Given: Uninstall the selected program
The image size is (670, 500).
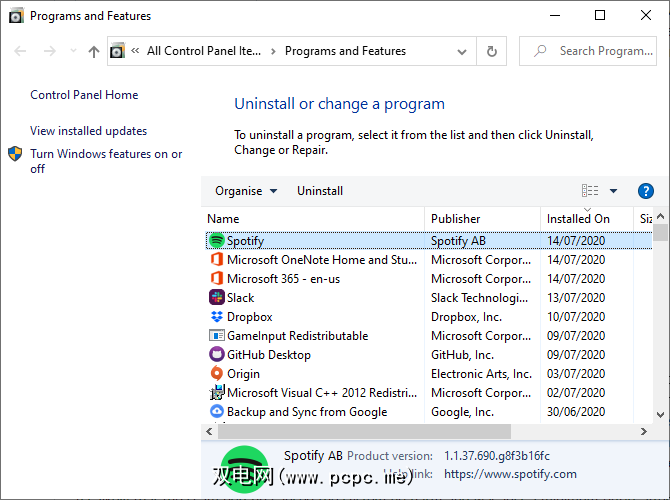Looking at the screenshot, I should [320, 191].
